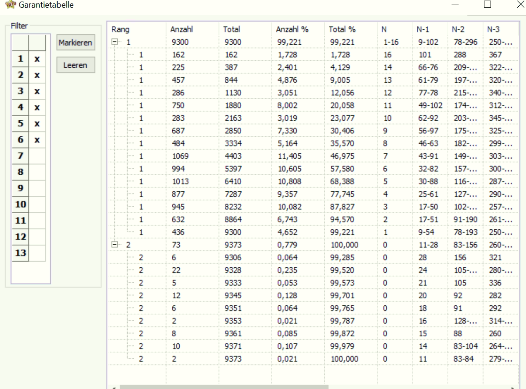Select the row with Anzahl 457
The image size is (526, 389).
tap(314, 80)
